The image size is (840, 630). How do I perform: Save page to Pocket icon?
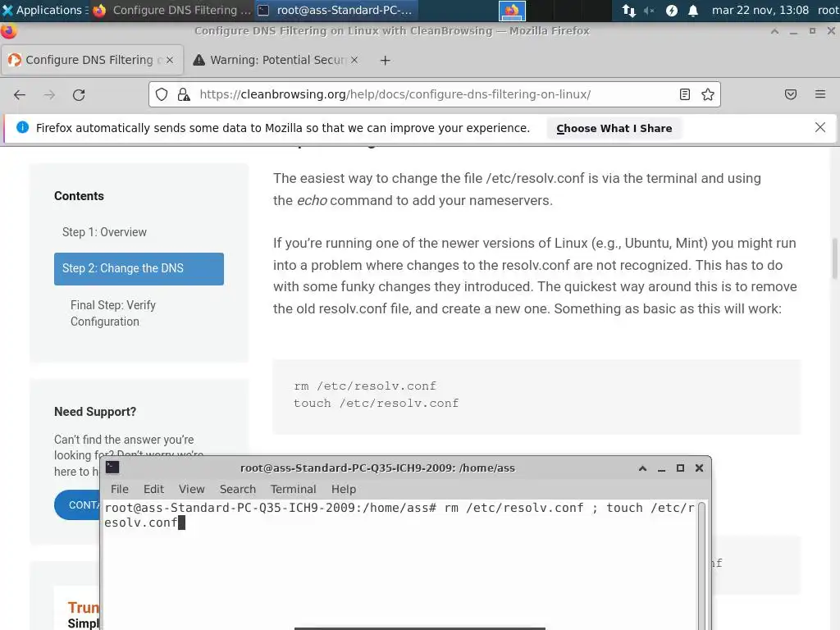(791, 95)
